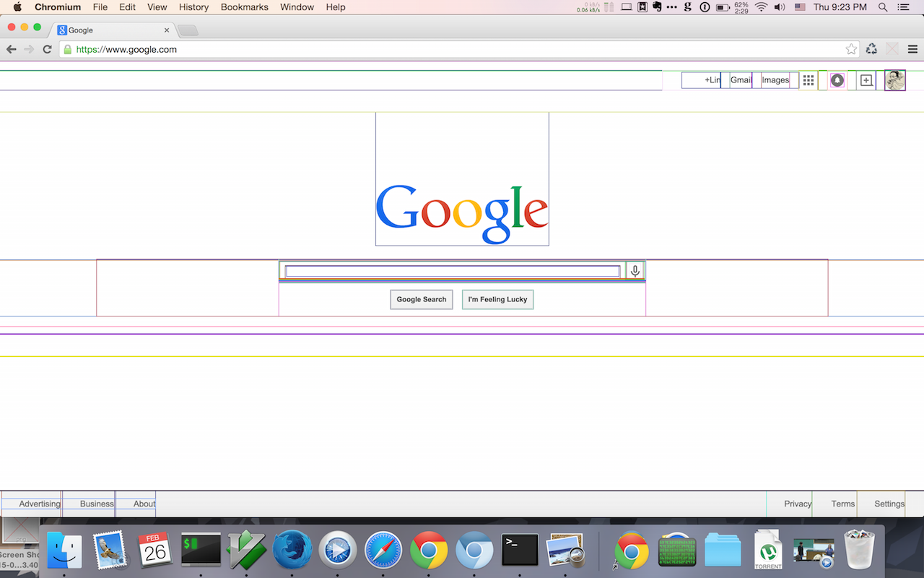Click the Google logo image
924x578 pixels.
462,214
